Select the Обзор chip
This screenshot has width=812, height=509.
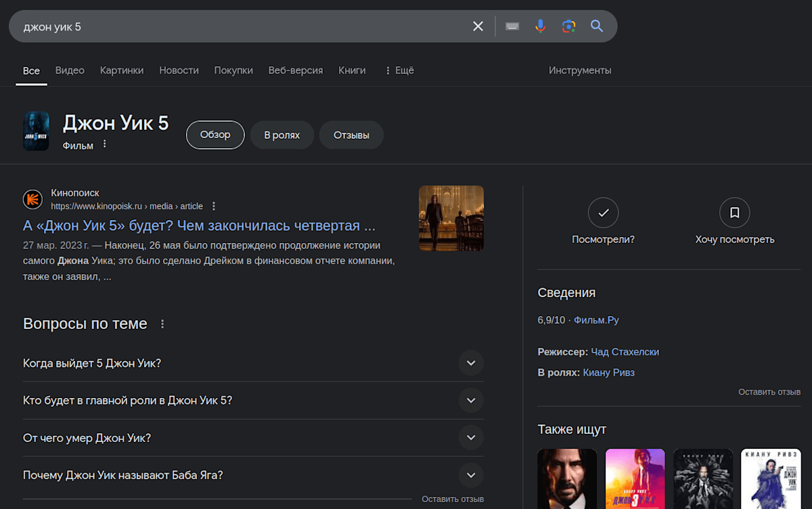pos(215,135)
